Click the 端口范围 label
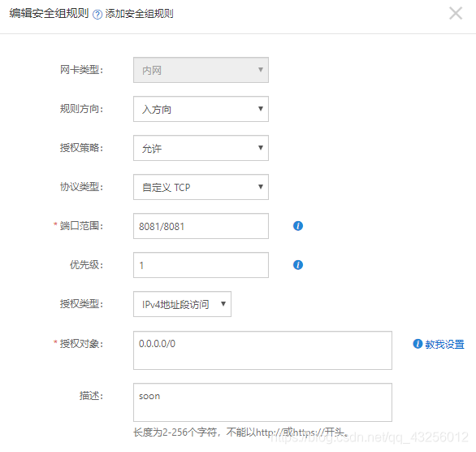Viewport: 476px width, 452px height. (81, 226)
